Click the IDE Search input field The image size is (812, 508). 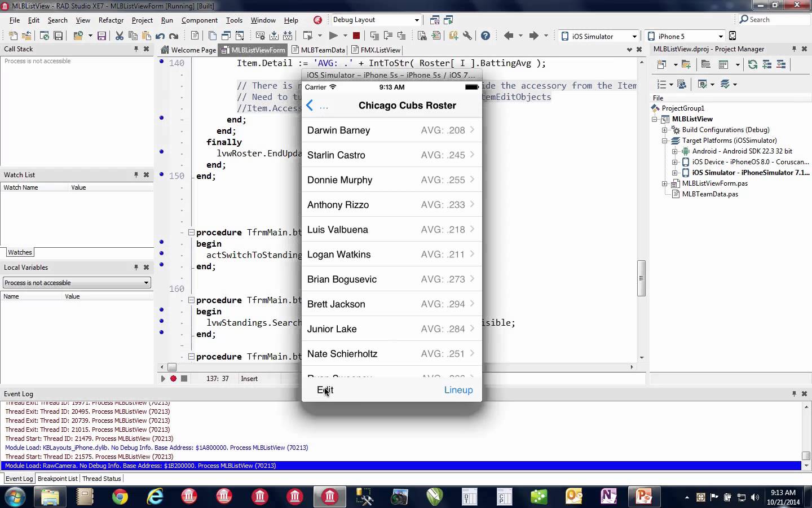774,20
